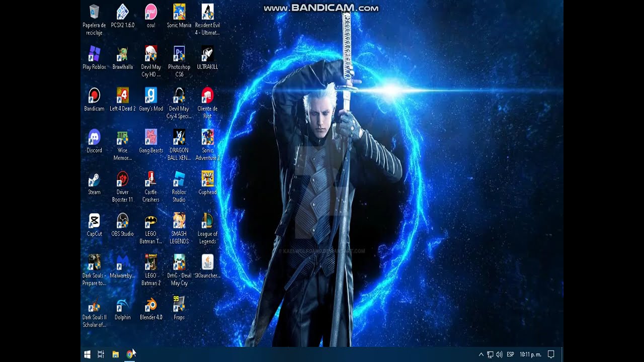
Task: Click the Photoshop CS6 icon
Action: 179,61
